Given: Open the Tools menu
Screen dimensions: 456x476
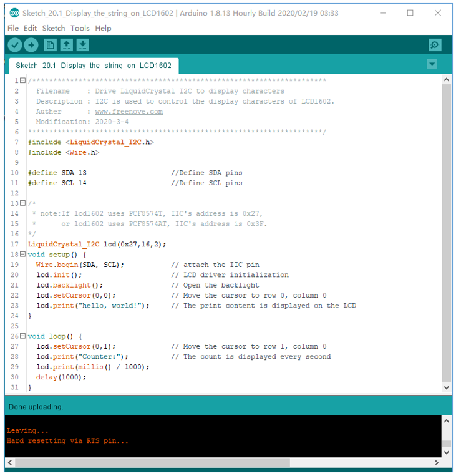Looking at the screenshot, I should (x=80, y=28).
